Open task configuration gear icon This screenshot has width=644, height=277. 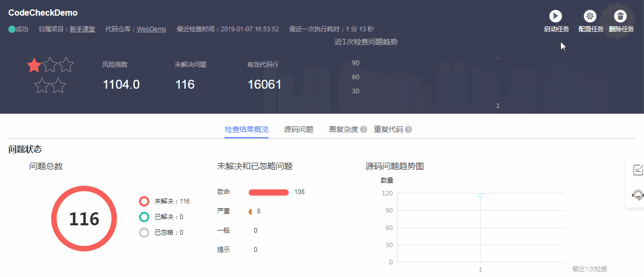(590, 16)
